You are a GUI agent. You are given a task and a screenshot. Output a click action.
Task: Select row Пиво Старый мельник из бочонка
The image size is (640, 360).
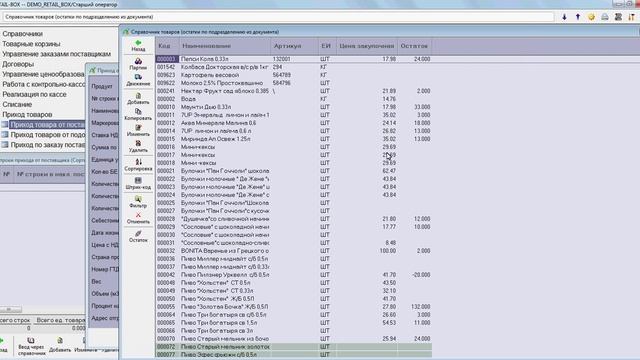pos(293,339)
